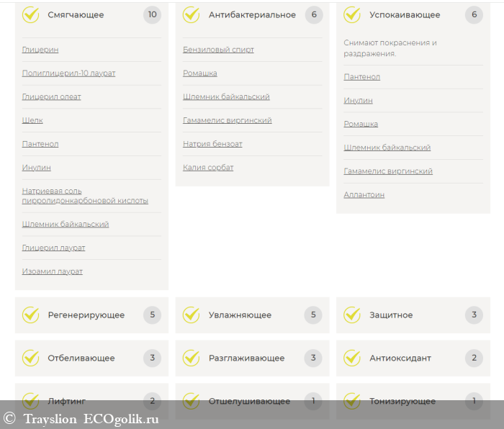Click the checkmark icon beside Регенерирующее
The height and width of the screenshot is (429, 504).
(31, 315)
